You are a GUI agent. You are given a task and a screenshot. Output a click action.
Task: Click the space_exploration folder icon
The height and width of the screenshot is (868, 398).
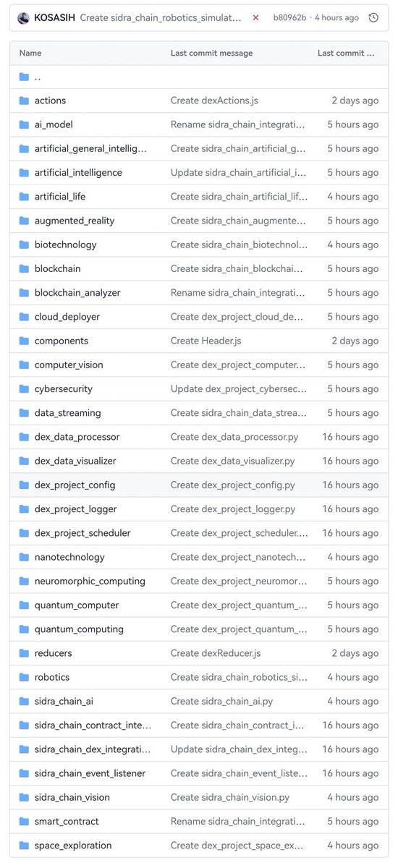pyautogui.click(x=24, y=846)
